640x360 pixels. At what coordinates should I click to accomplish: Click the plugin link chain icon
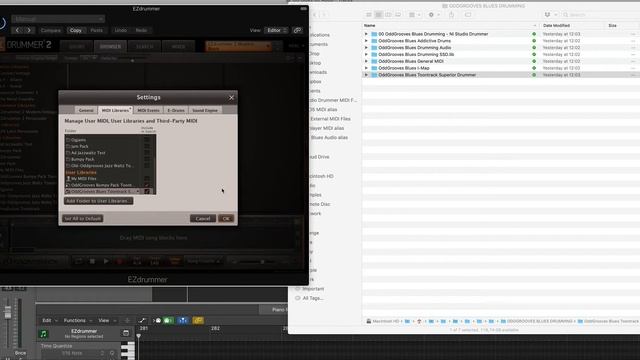(298, 30)
